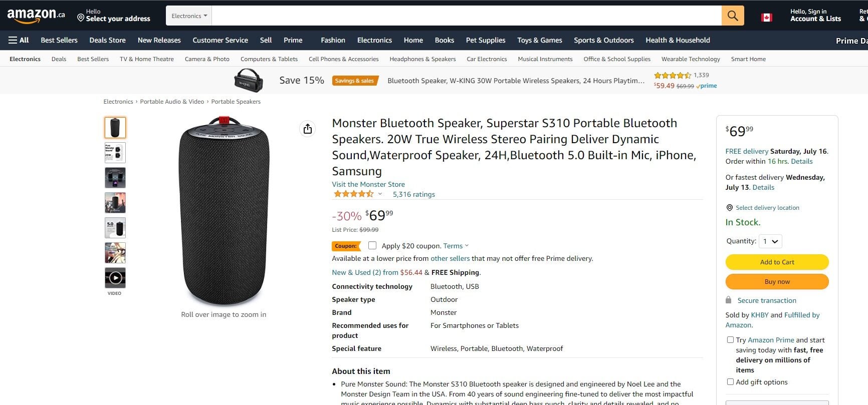Tick the Add gift options checkbox

pos(730,382)
